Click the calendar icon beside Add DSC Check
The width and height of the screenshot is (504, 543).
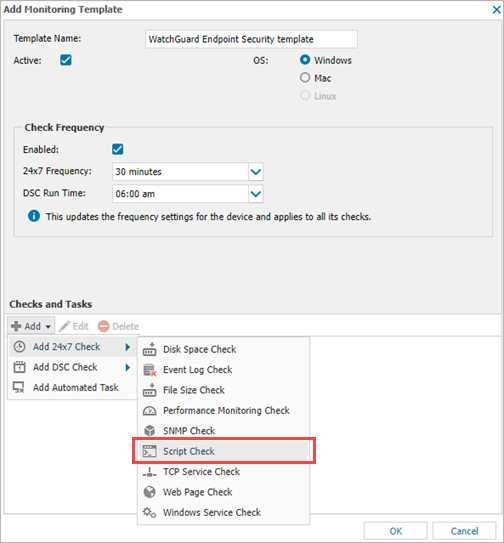click(x=19, y=367)
